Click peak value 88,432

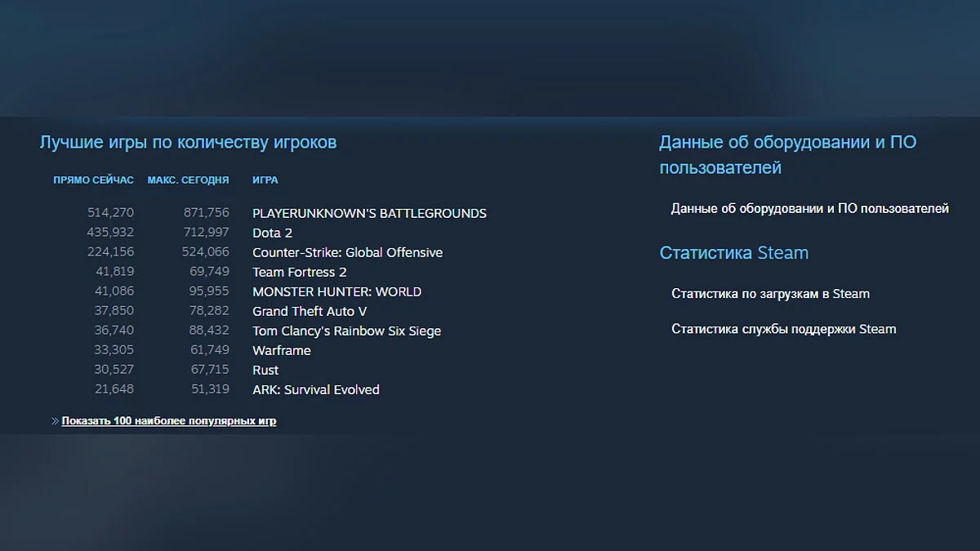point(210,330)
